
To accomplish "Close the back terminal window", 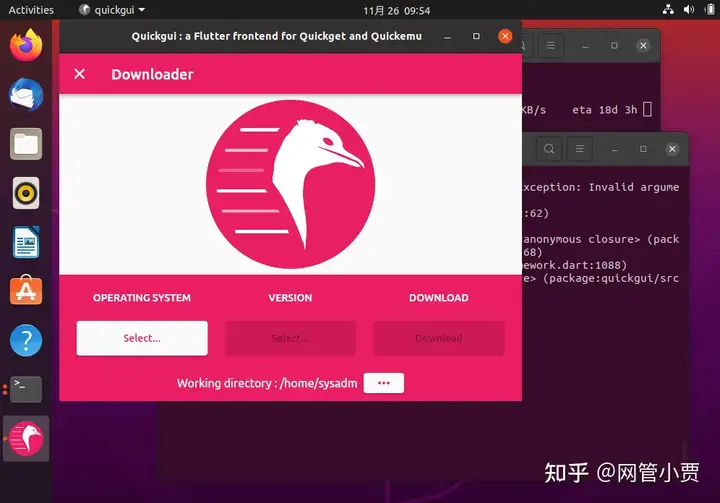I will pyautogui.click(x=643, y=45).
